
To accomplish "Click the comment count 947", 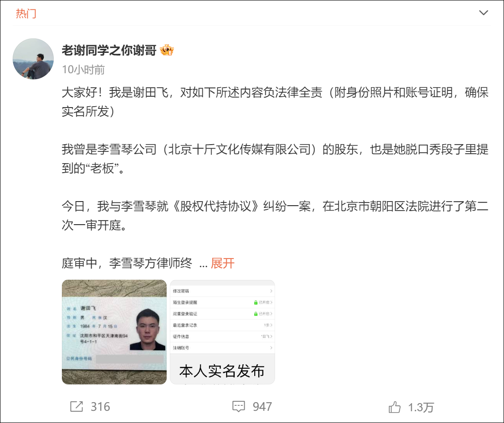I will (262, 407).
